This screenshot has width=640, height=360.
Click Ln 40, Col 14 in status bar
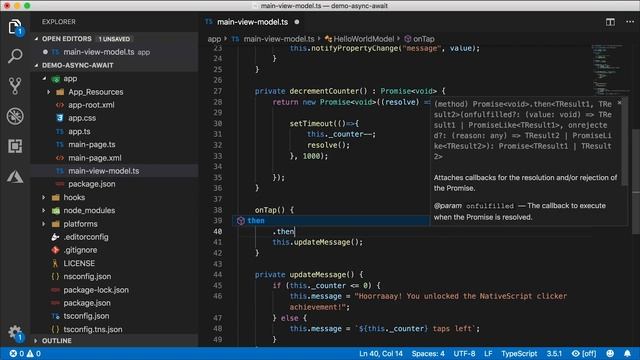pyautogui.click(x=380, y=353)
